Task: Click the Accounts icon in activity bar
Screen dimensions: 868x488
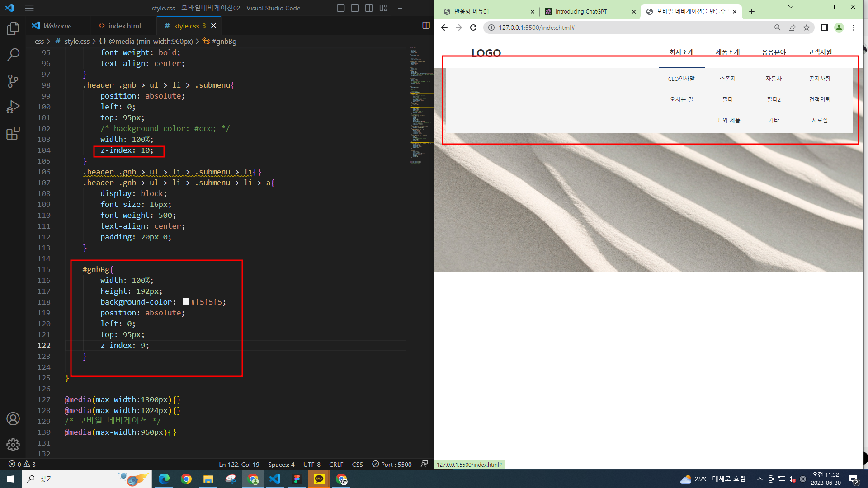Action: coord(13,419)
